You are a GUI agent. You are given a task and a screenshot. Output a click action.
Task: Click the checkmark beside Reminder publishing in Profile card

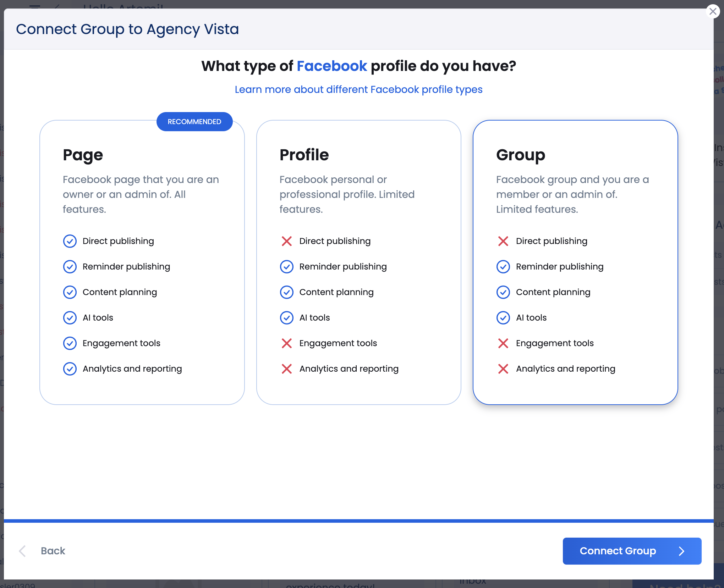[287, 267]
